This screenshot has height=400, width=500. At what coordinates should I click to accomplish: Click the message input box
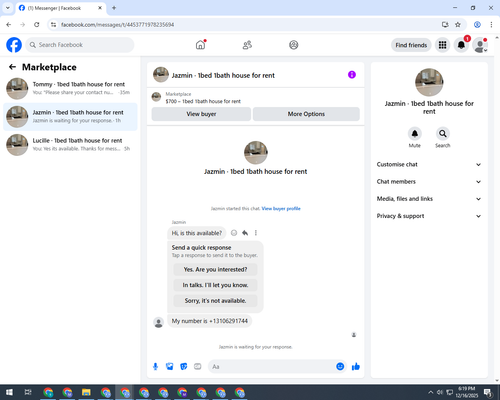[272, 367]
